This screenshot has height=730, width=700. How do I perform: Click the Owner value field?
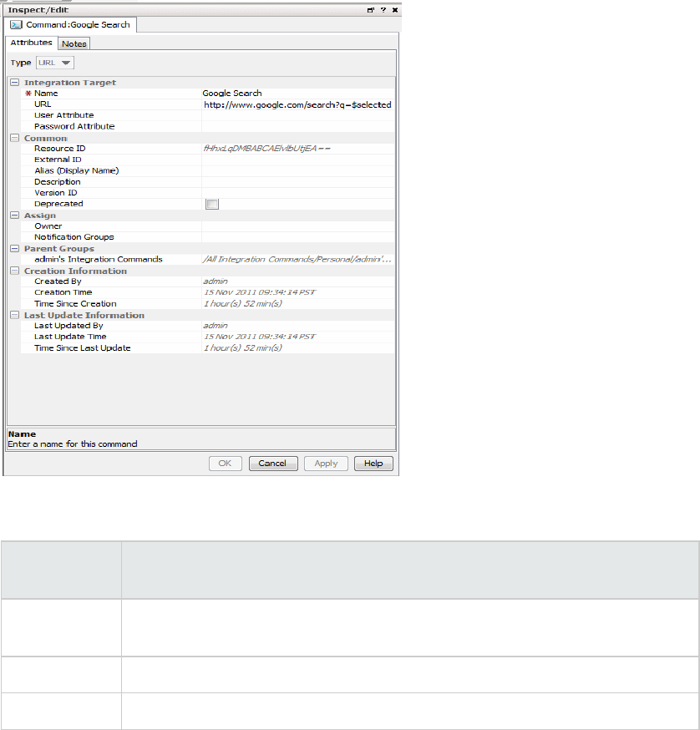click(298, 226)
